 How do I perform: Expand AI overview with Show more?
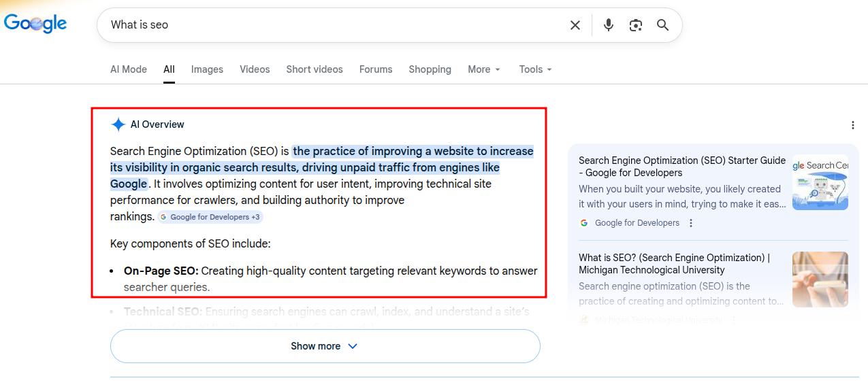point(325,346)
